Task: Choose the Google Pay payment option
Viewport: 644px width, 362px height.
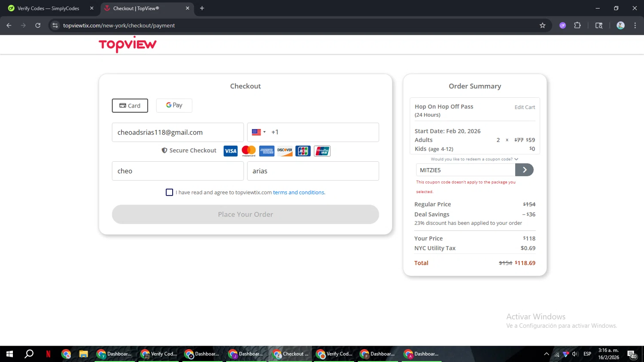Action: (174, 105)
